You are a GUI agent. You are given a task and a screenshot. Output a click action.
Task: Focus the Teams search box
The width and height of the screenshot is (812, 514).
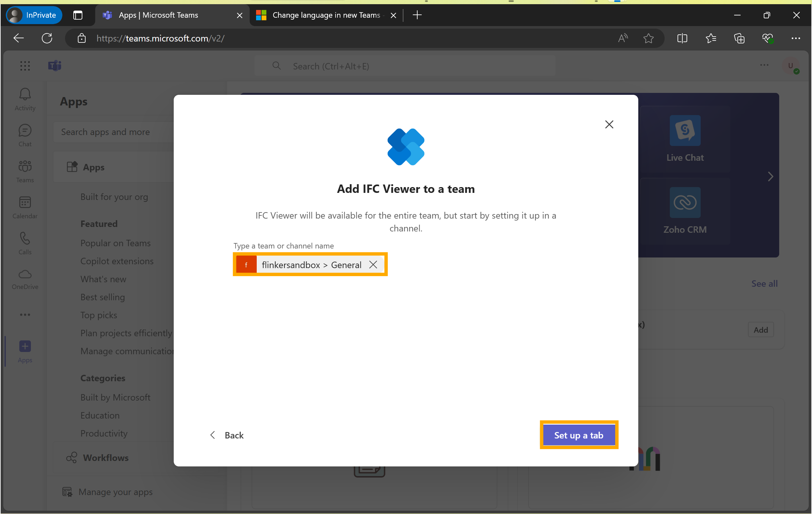[405, 66]
